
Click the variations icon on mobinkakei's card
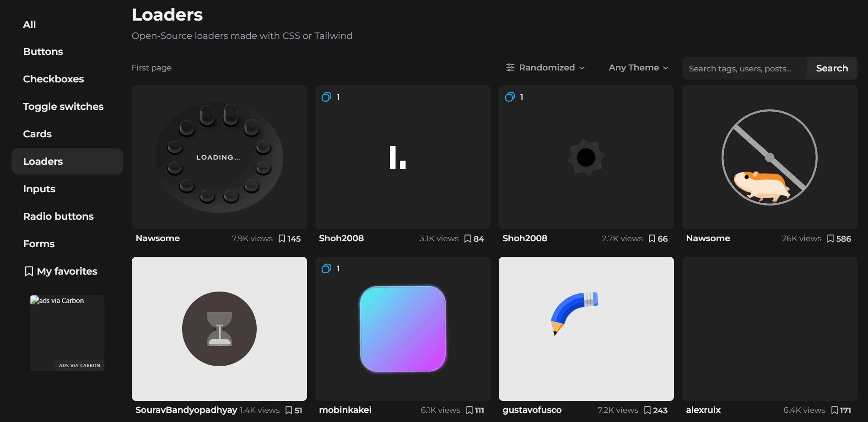click(326, 269)
